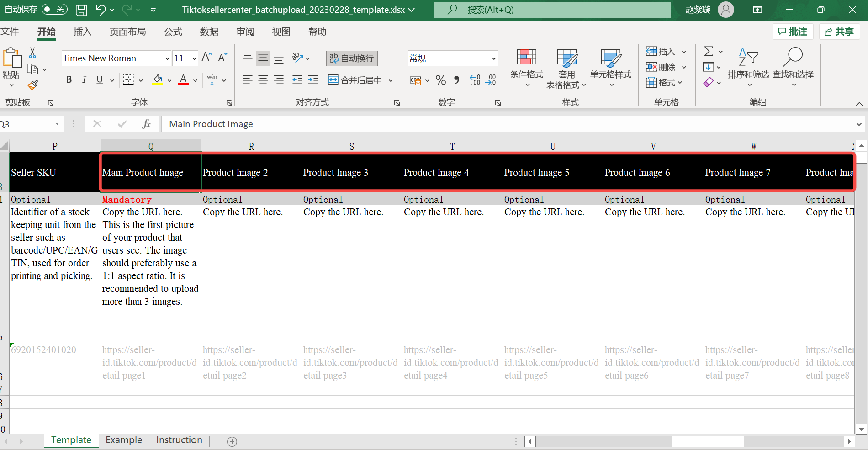Screen dimensions: 868x450
Task: Click the Cut scissors icon
Action: 32,53
